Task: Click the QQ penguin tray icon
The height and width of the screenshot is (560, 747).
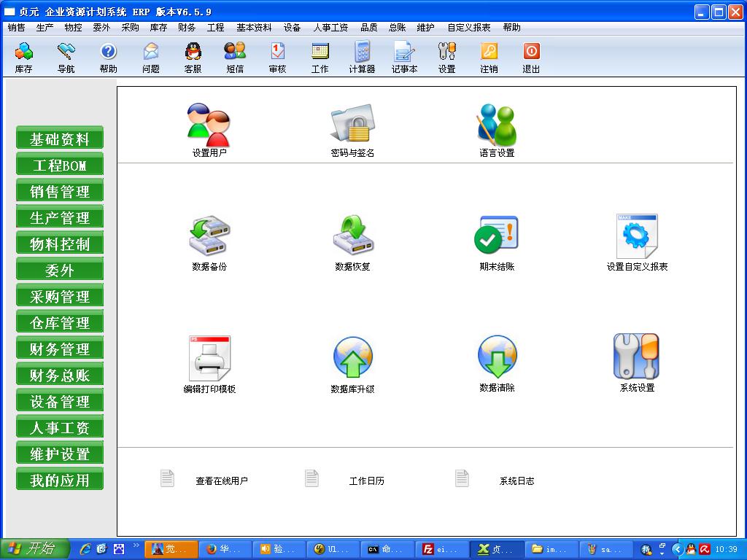Action: (691, 549)
